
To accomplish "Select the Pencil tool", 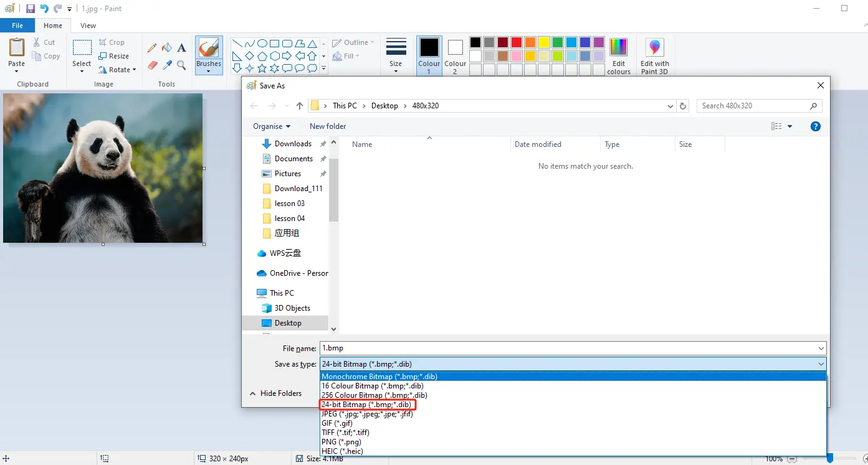I will (x=152, y=48).
